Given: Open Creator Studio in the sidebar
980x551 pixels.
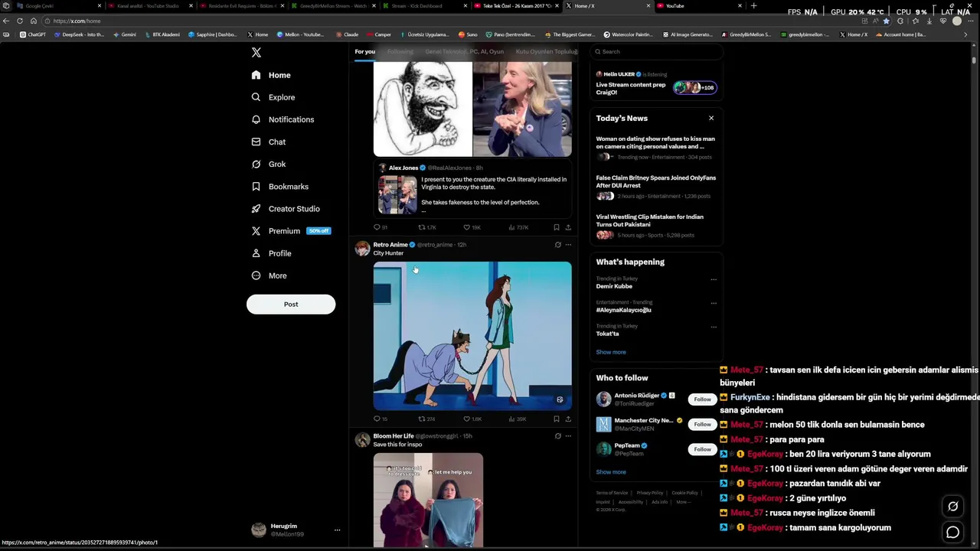Looking at the screenshot, I should click(286, 208).
